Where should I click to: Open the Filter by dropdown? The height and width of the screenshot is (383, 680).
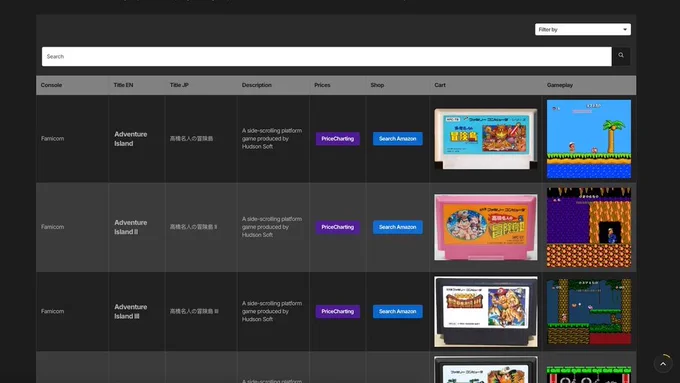coord(582,29)
